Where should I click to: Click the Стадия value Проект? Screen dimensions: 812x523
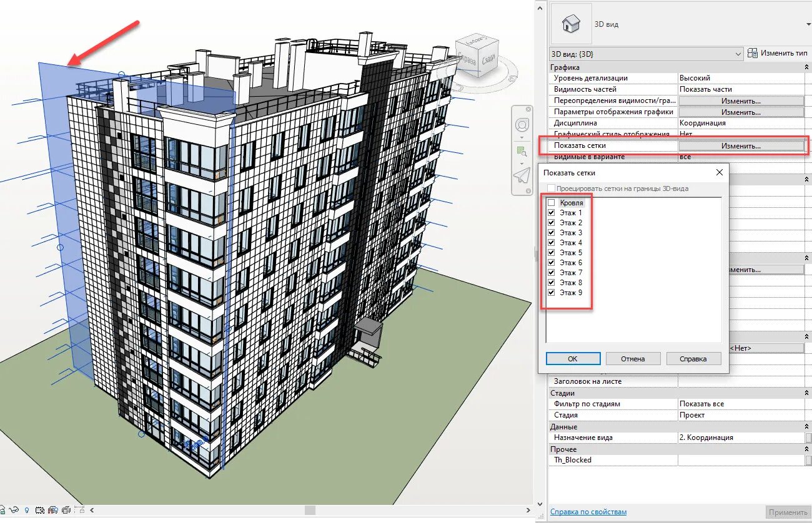(x=741, y=415)
